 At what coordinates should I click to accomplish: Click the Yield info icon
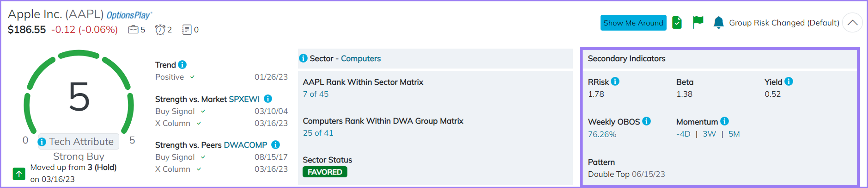click(789, 81)
